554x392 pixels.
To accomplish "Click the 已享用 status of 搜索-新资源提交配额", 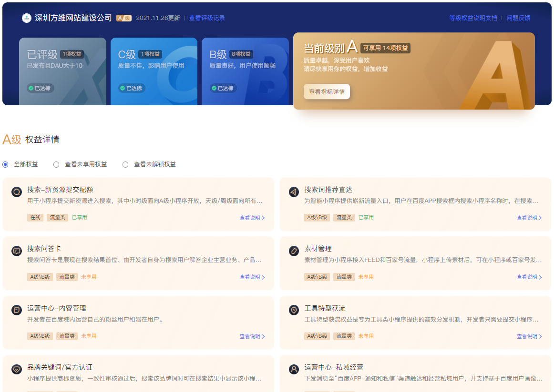I will [80, 217].
